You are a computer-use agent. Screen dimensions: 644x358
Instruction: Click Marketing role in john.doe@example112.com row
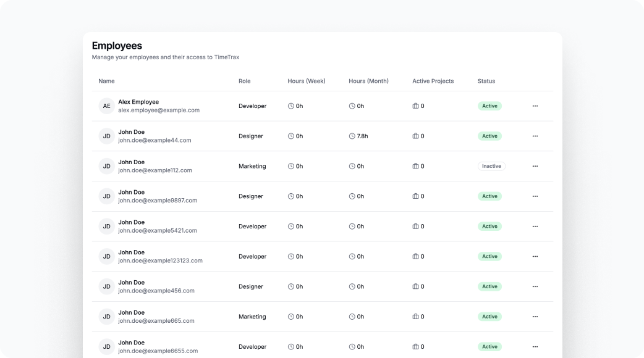[252, 166]
